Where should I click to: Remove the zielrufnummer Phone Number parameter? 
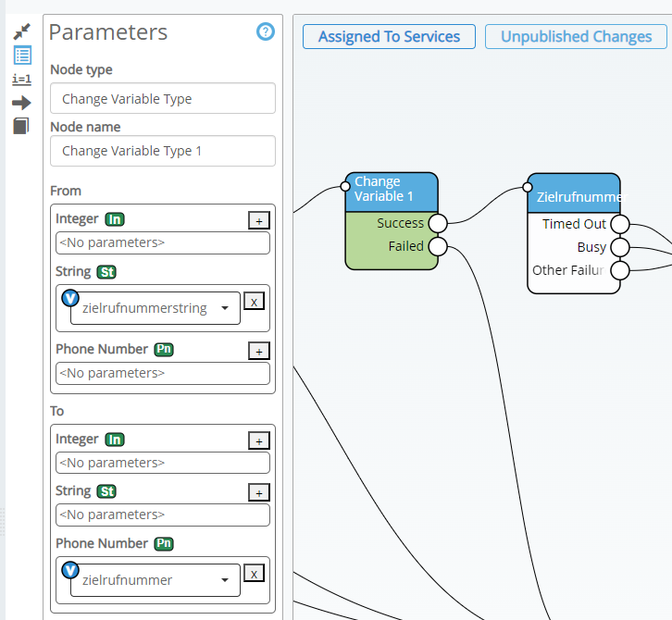click(x=254, y=573)
